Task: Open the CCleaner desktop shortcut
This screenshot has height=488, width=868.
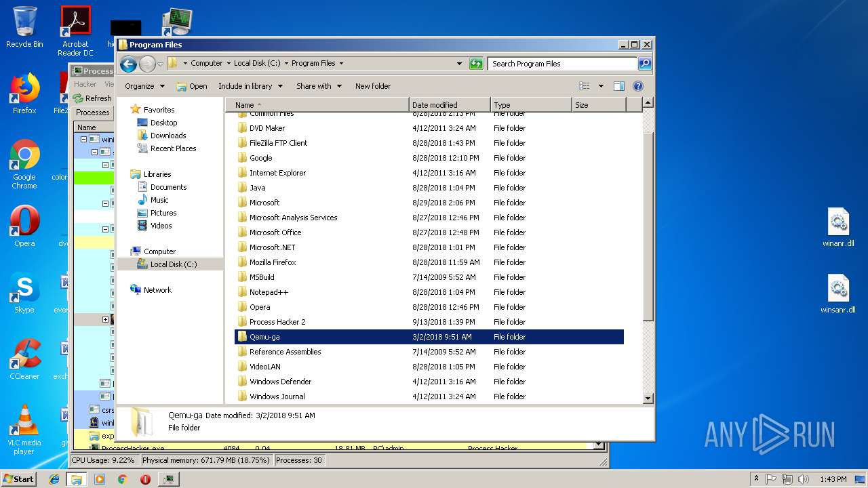Action: (x=24, y=359)
